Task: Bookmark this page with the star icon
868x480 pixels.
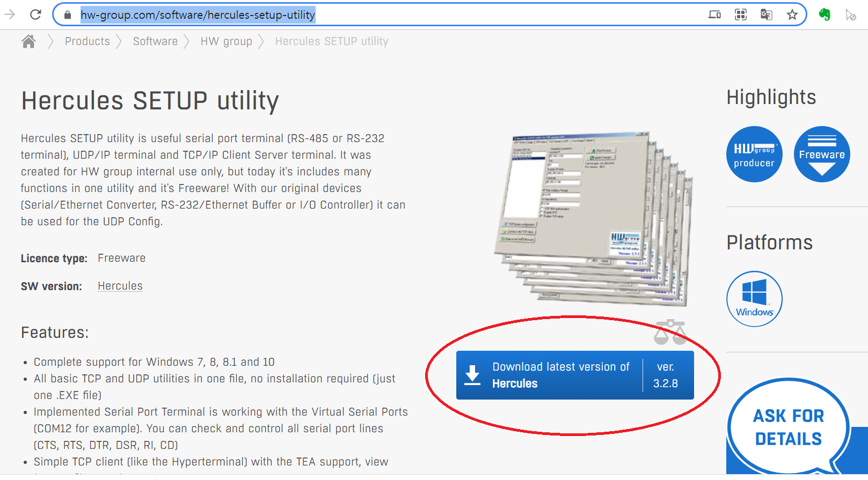Action: click(792, 14)
